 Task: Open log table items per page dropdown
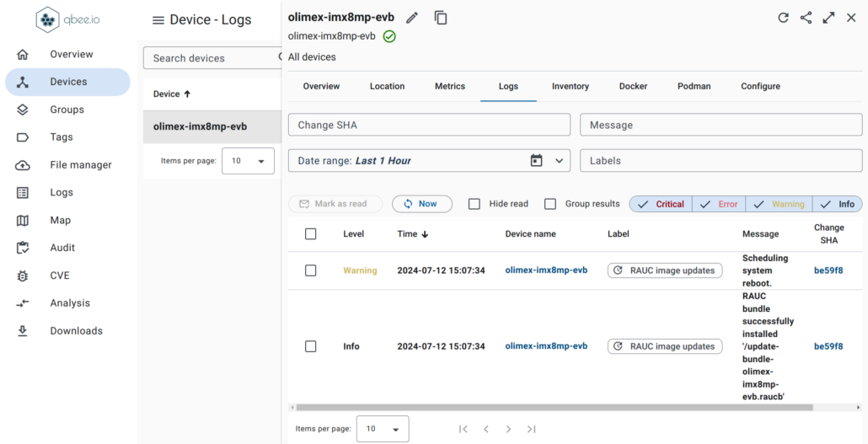[383, 429]
